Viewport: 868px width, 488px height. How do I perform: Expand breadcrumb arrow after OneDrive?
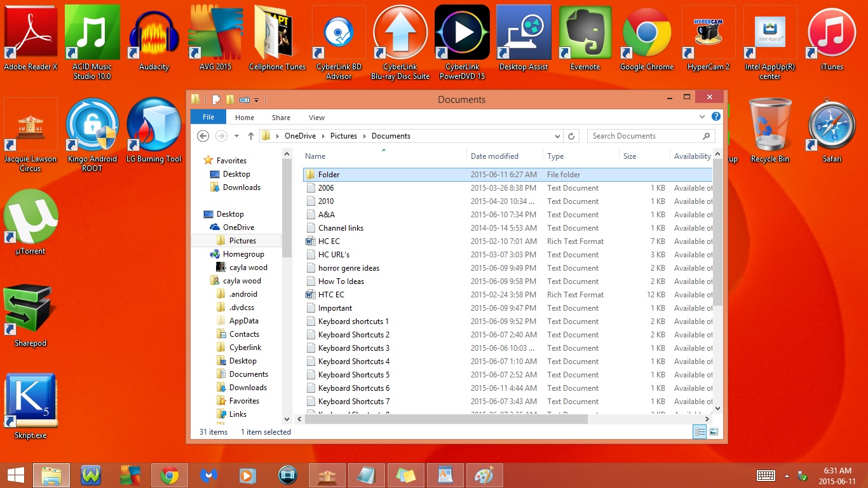tap(323, 136)
